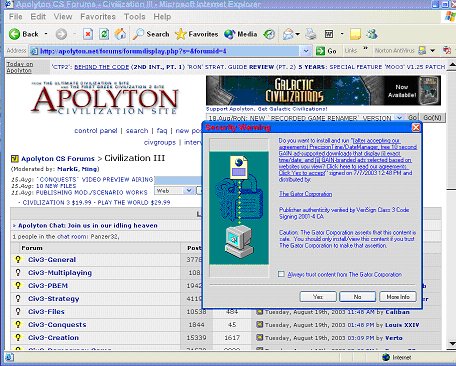This screenshot has width=456, height=366.
Task: Open the History icon on the toolbar
Action: [269, 34]
